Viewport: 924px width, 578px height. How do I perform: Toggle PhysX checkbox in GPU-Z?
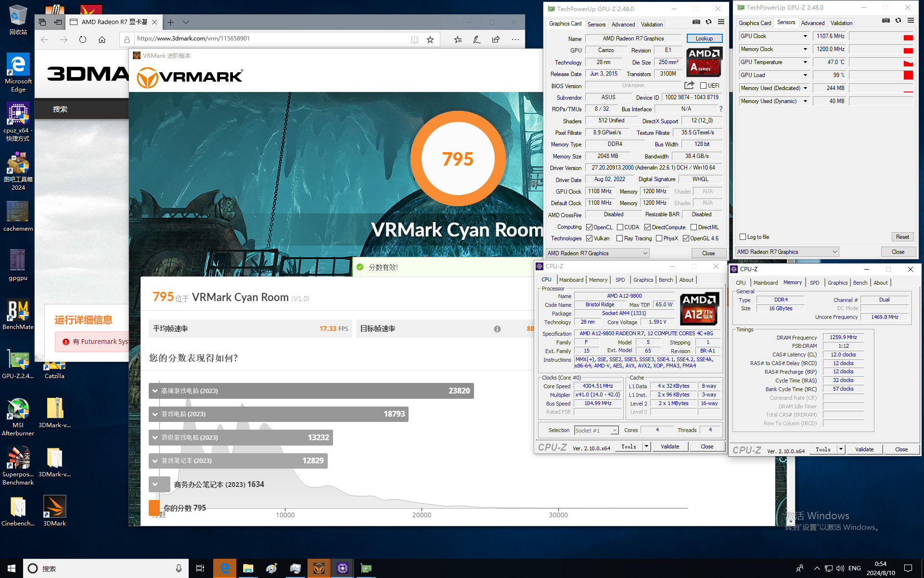(x=659, y=238)
